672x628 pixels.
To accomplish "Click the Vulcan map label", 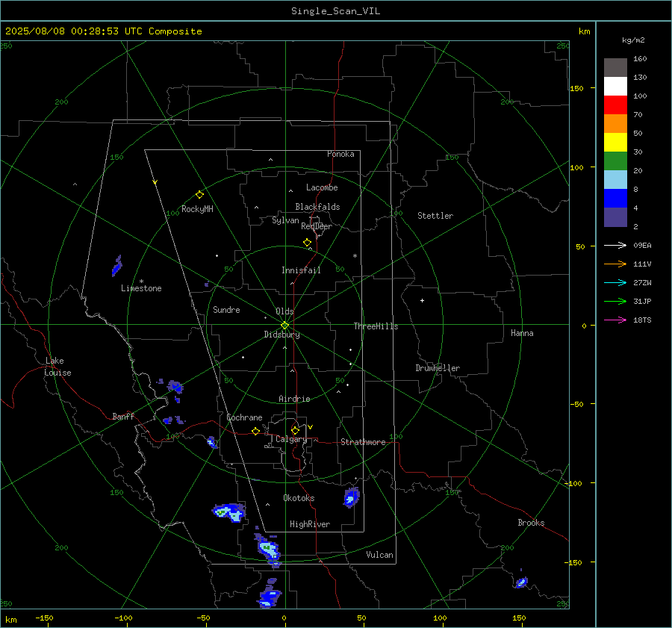I will click(379, 555).
